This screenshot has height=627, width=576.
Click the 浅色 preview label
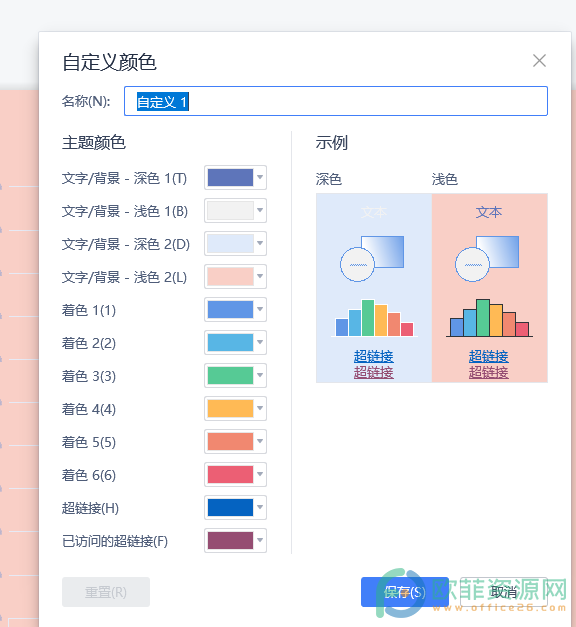pos(444,179)
